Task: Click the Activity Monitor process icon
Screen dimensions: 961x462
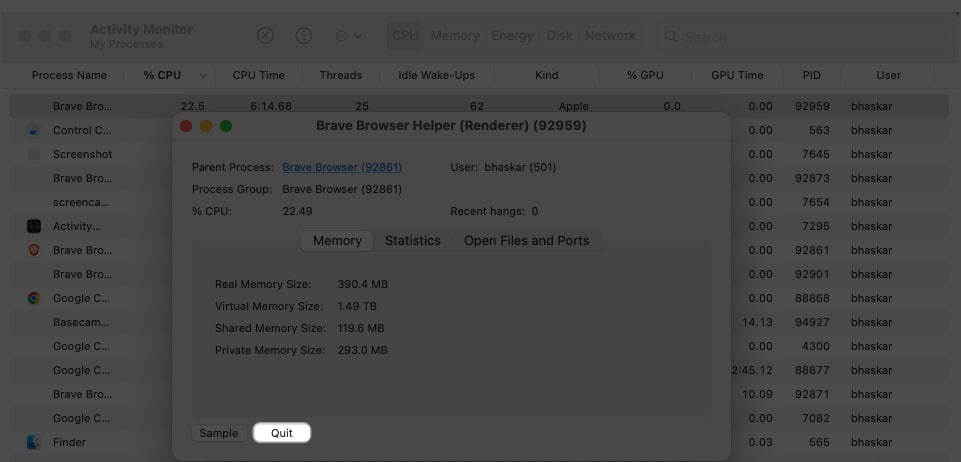Action: pos(34,226)
